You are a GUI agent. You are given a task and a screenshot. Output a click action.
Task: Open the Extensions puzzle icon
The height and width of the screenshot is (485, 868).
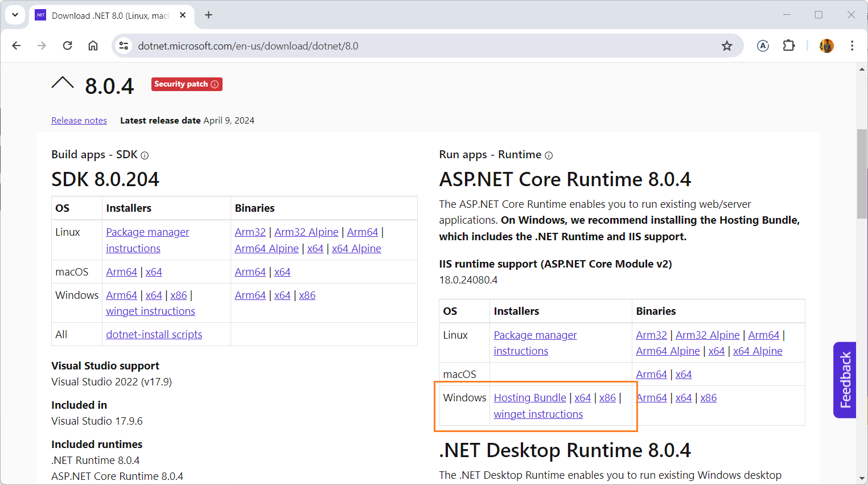click(789, 46)
